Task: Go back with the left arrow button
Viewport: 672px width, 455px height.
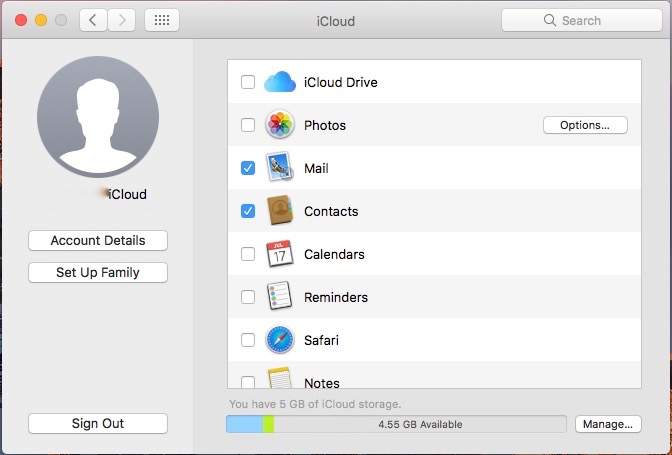Action: [x=93, y=20]
